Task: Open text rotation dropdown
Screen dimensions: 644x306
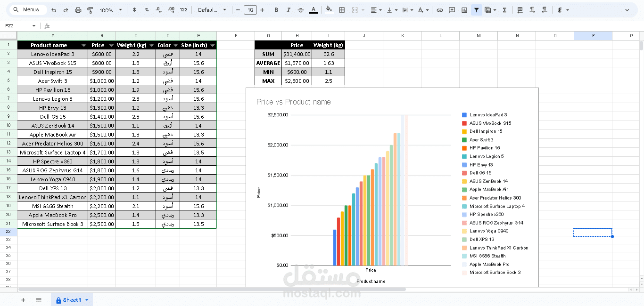Action: [x=423, y=10]
